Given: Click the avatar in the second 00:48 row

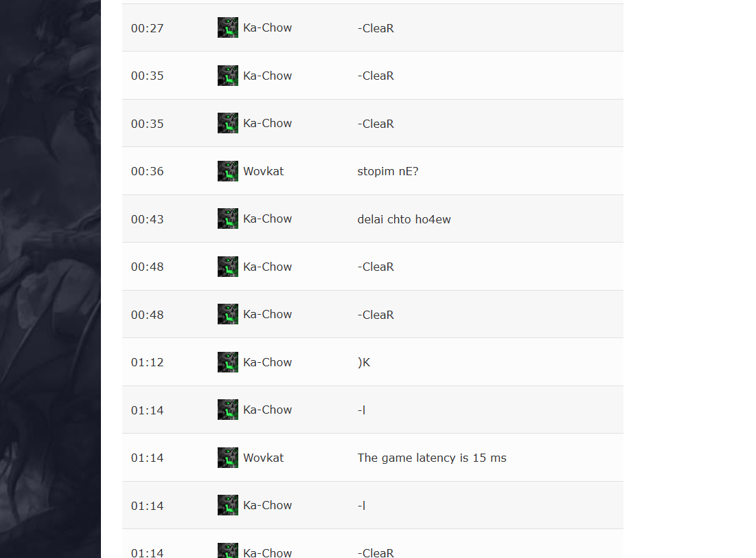Looking at the screenshot, I should point(227,314).
